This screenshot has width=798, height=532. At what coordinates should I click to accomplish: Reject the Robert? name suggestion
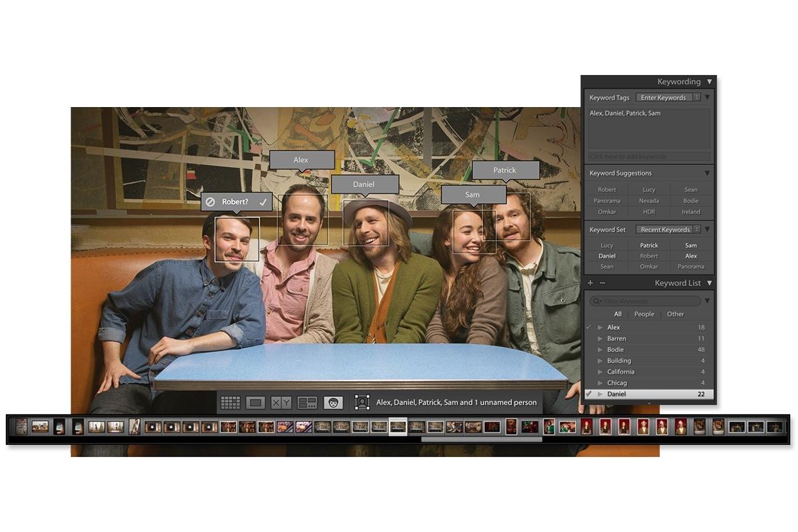[210, 201]
